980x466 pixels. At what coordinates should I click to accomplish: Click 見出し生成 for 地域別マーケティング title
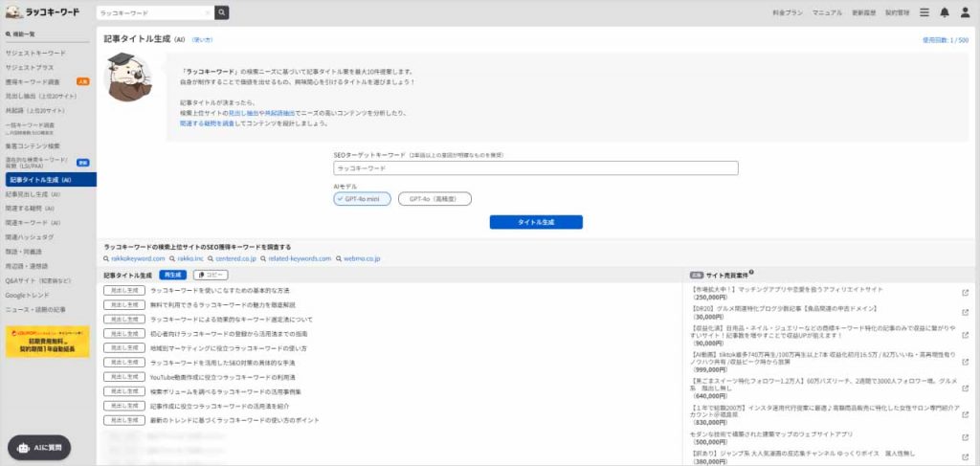point(124,348)
